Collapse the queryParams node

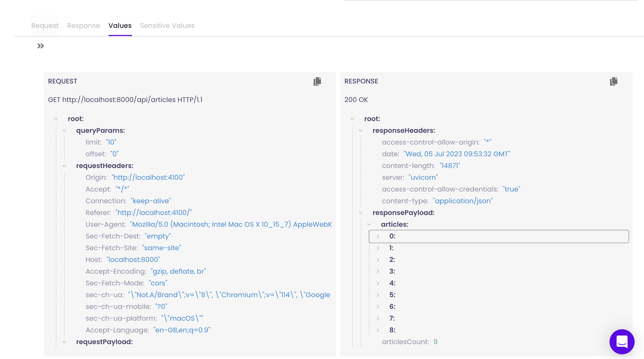coord(64,131)
